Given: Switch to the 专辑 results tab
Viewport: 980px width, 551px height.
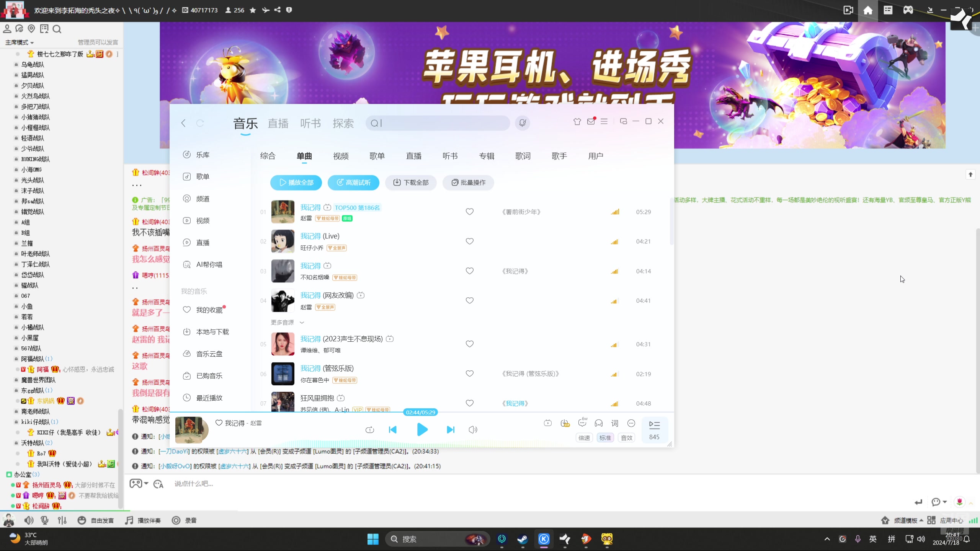Looking at the screenshot, I should (487, 156).
